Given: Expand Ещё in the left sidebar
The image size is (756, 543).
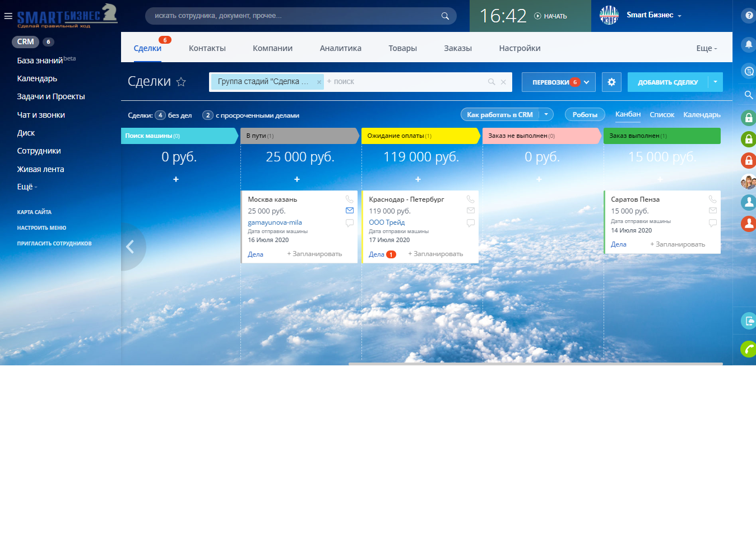Looking at the screenshot, I should [27, 187].
